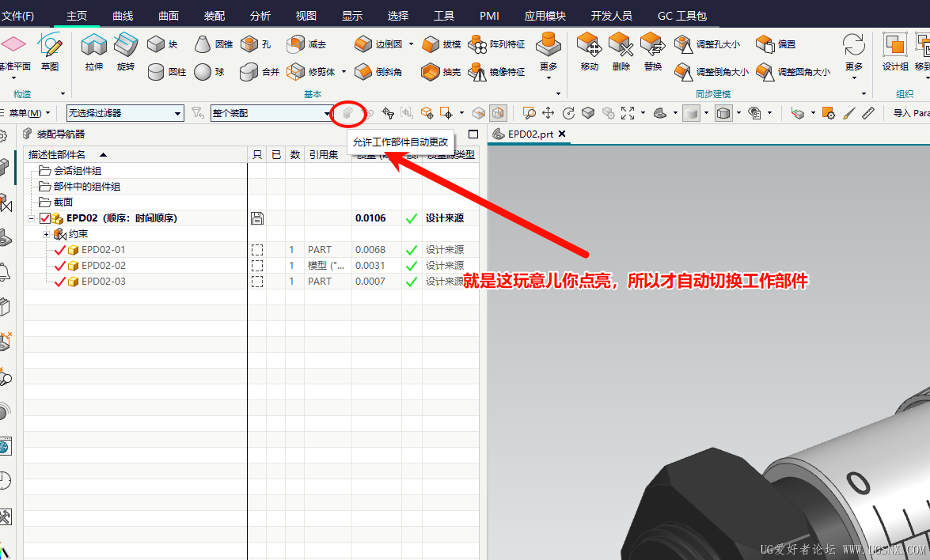
Task: Toggle 允许工作部件自动更改 button
Action: pyautogui.click(x=347, y=112)
